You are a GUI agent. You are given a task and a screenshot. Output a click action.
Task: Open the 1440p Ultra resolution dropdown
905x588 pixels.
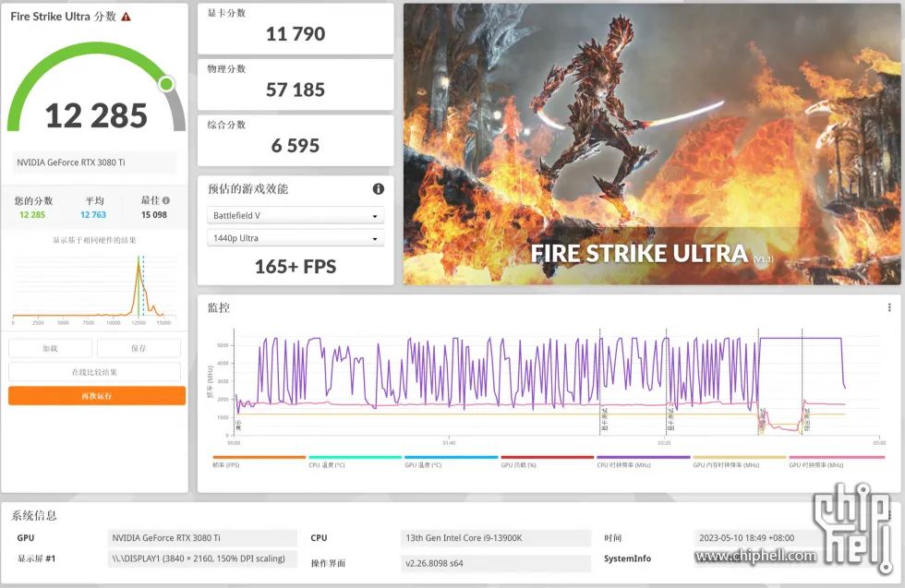[295, 238]
